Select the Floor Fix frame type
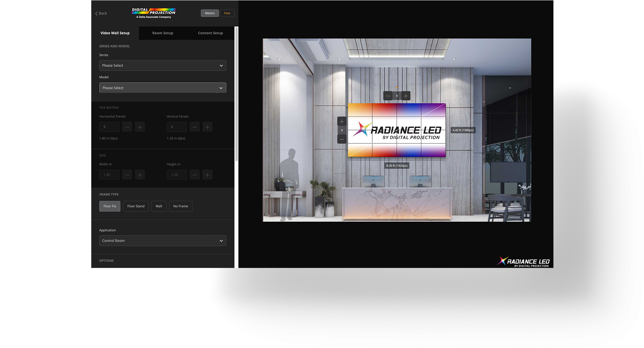Viewport: 644px width, 348px height. pos(110,206)
